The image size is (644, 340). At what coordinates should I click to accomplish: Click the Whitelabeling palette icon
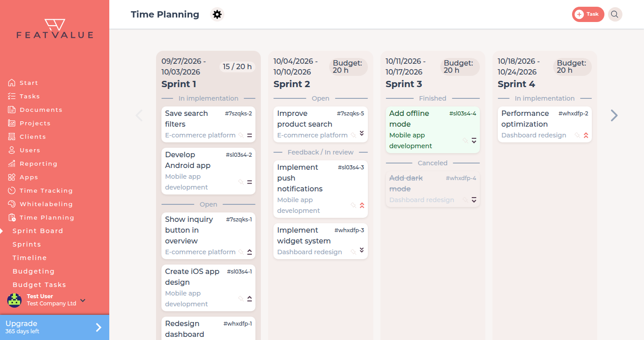click(12, 204)
